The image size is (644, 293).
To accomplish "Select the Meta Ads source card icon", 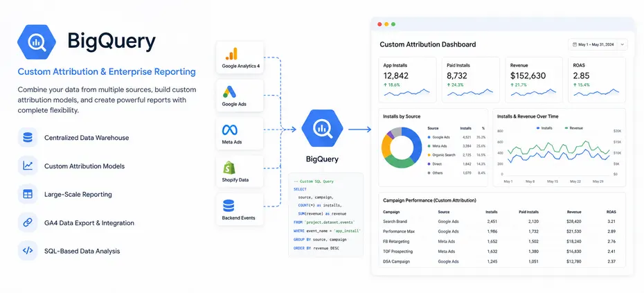I will [230, 130].
